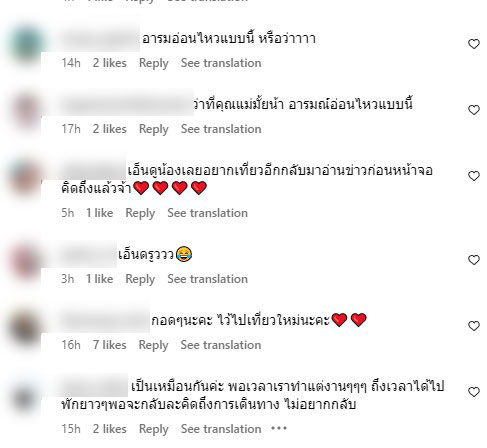Image resolution: width=487 pixels, height=448 pixels.
Task: Open more options on the 15h comment
Action: [x=279, y=428]
